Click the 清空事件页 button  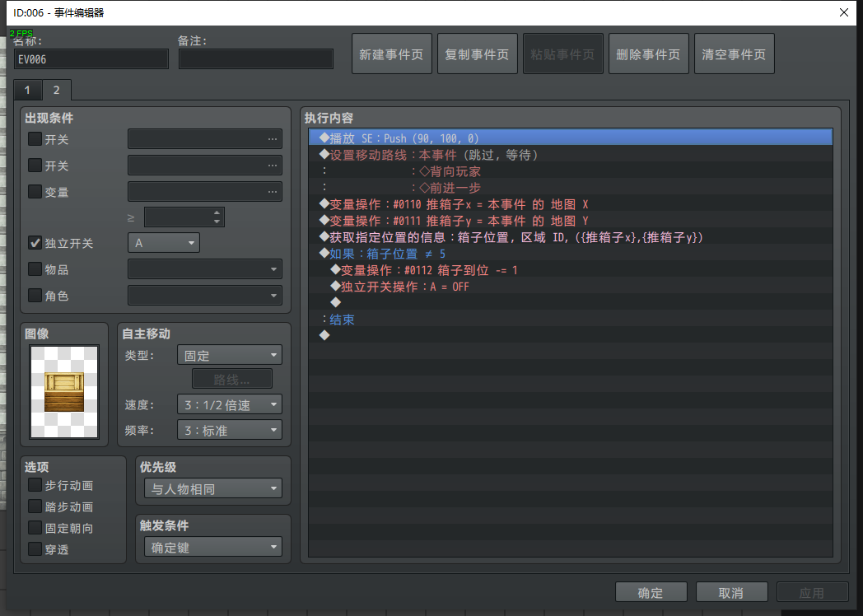pyautogui.click(x=735, y=54)
